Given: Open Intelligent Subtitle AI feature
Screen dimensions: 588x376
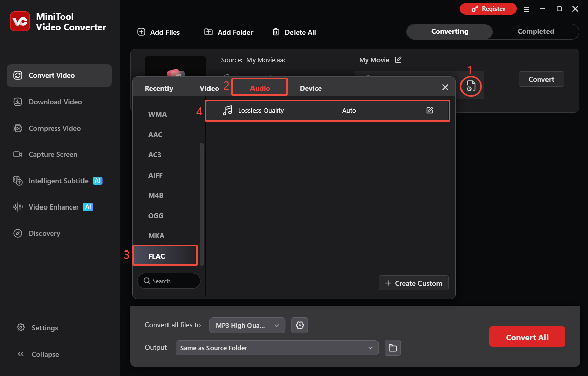Looking at the screenshot, I should tap(58, 181).
